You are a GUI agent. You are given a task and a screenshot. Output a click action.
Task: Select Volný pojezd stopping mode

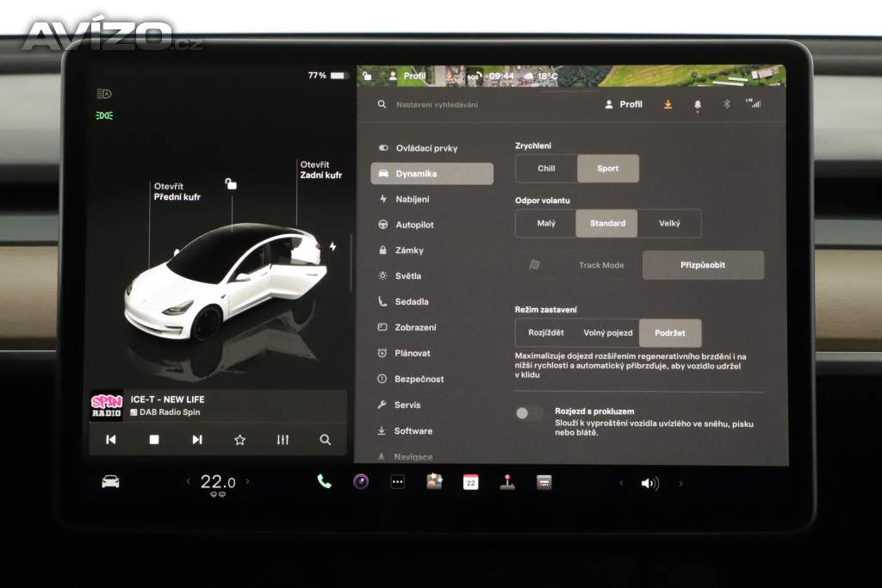pyautogui.click(x=608, y=333)
